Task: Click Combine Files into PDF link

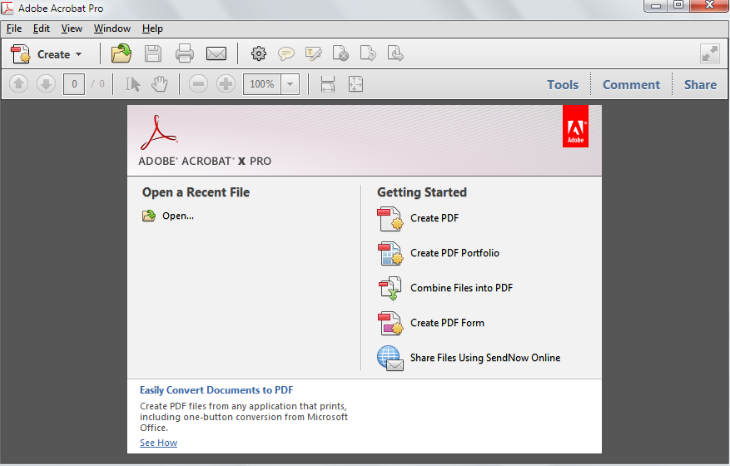Action: (461, 288)
